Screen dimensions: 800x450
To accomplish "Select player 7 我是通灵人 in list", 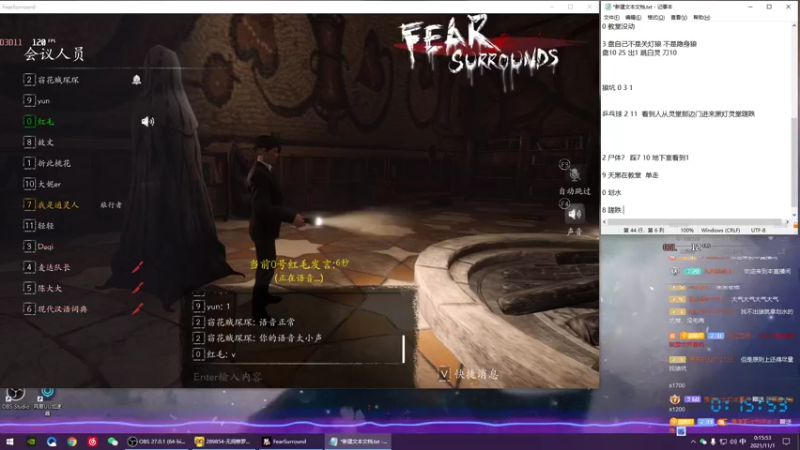I will click(x=51, y=205).
